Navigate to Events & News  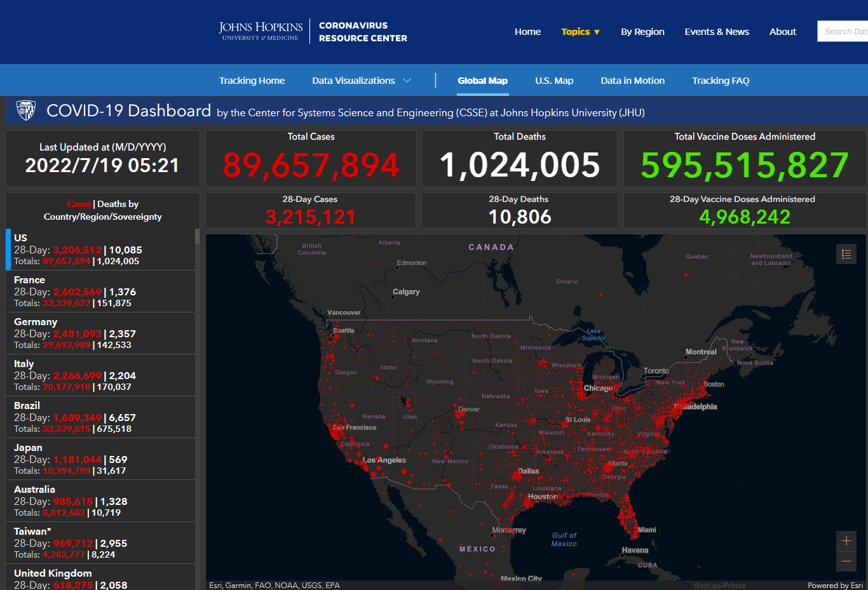pos(717,32)
